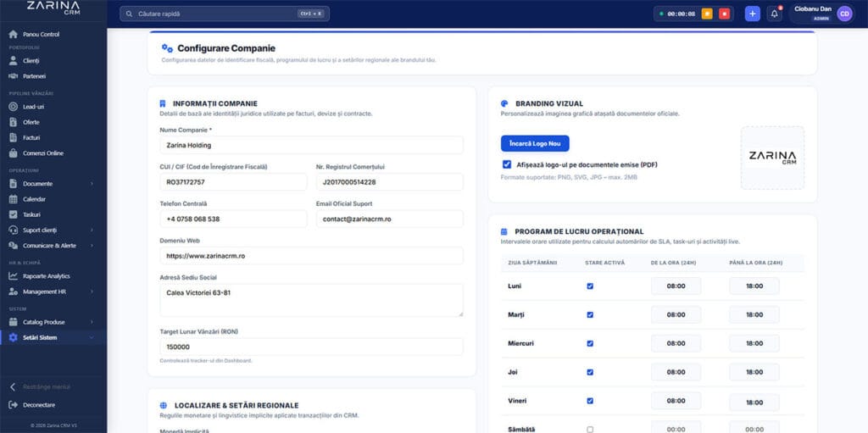Viewport: 868px width, 433px height.
Task: Collapse the Setări Sistem submenu chevron
Action: tap(92, 338)
